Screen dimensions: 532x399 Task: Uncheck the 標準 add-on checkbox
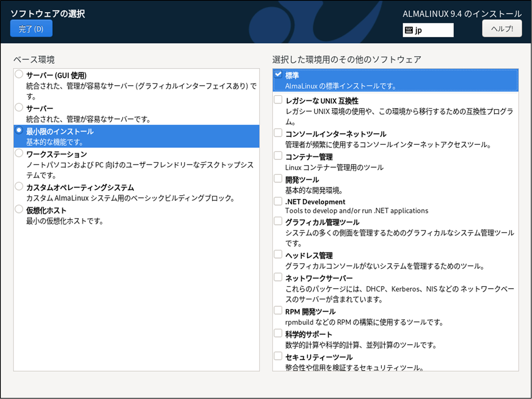pos(278,74)
